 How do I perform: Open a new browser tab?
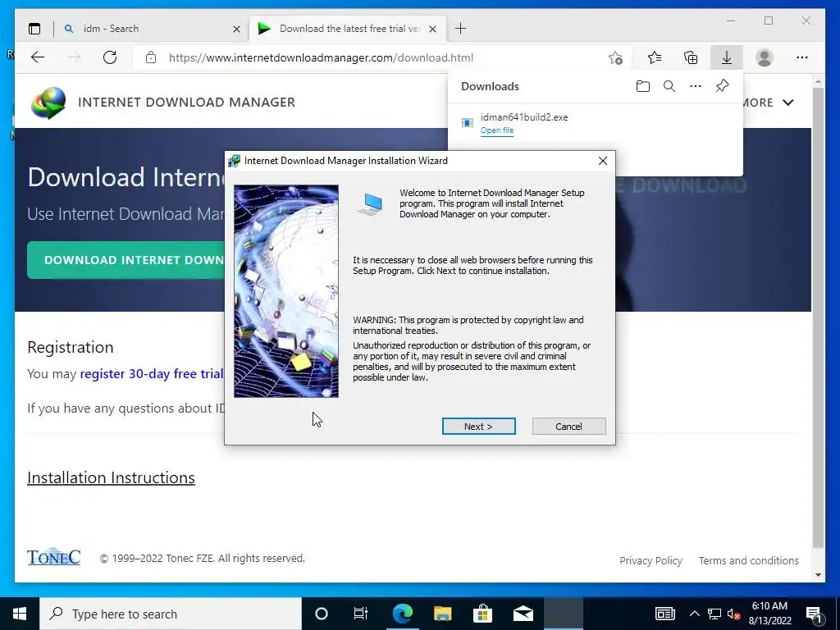pyautogui.click(x=460, y=29)
